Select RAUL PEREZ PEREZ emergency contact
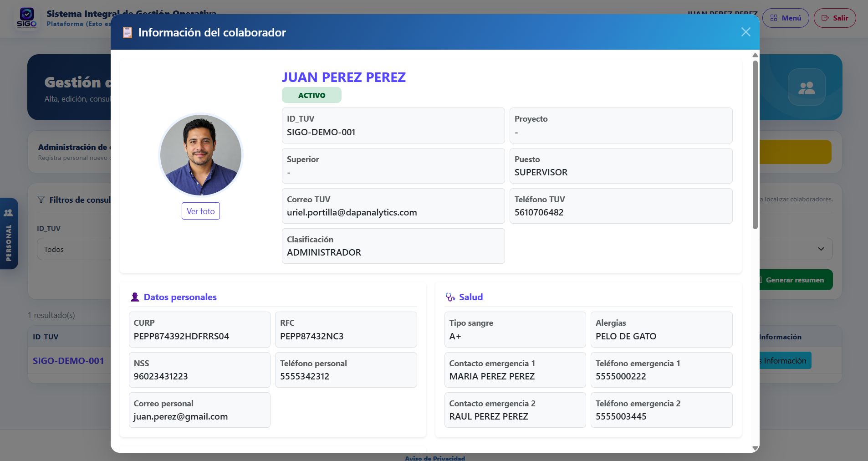Viewport: 868px width, 461px height. point(489,416)
